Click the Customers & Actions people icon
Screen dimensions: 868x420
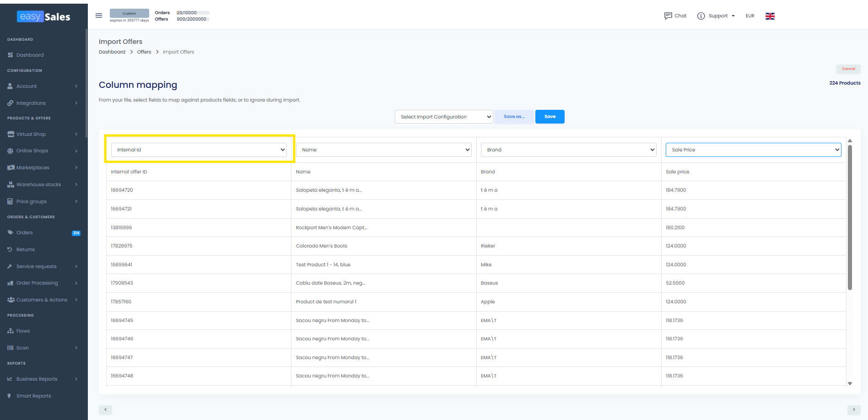coord(11,300)
